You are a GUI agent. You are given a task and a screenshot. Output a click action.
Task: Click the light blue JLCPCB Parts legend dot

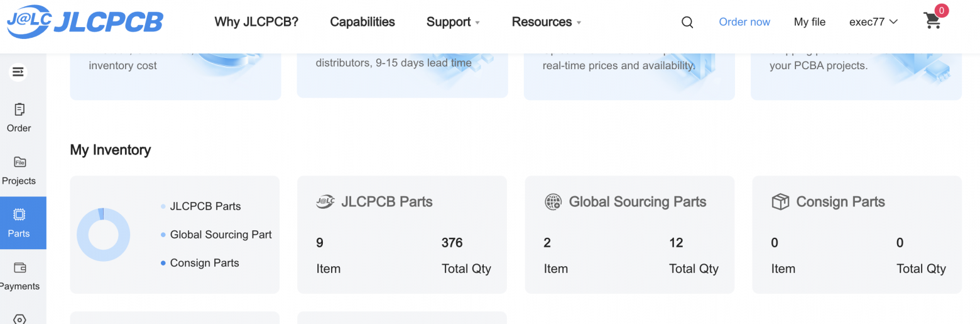click(163, 206)
